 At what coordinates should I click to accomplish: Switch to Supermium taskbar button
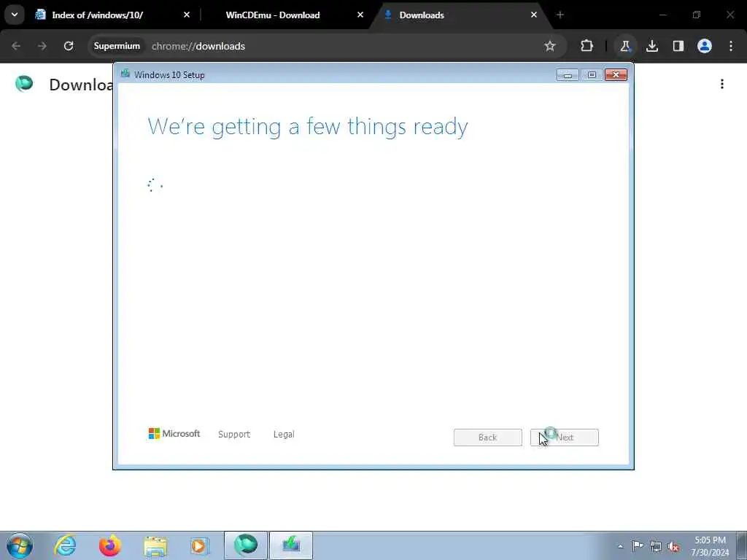click(246, 545)
